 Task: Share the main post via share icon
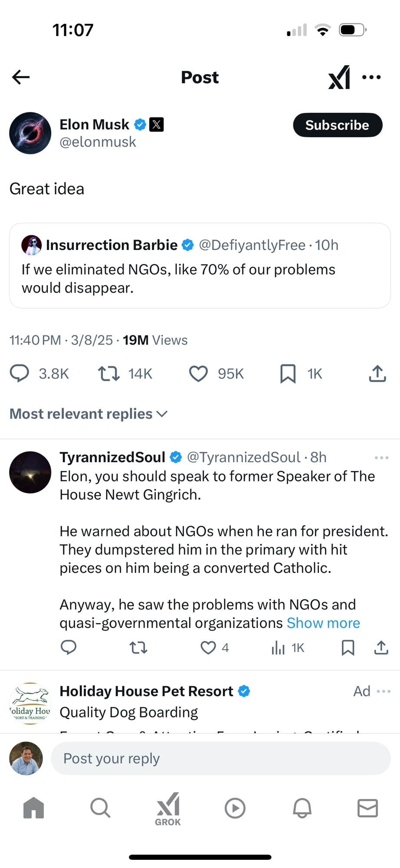(x=377, y=374)
